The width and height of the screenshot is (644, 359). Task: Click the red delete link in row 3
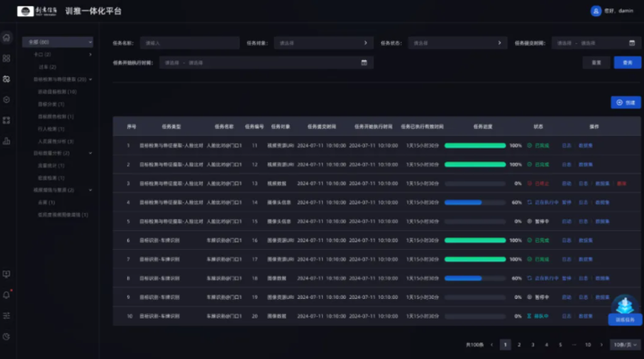point(622,184)
